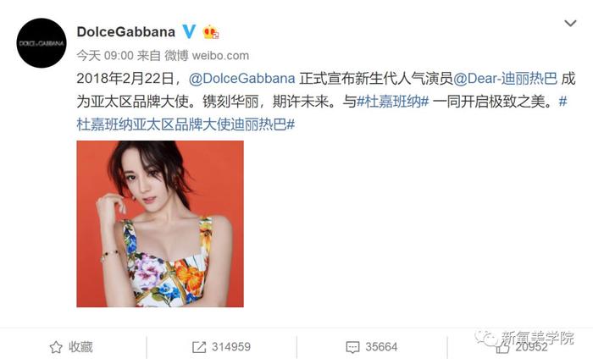Open the DolceGabbana account name link
593x364 pixels.
click(126, 32)
